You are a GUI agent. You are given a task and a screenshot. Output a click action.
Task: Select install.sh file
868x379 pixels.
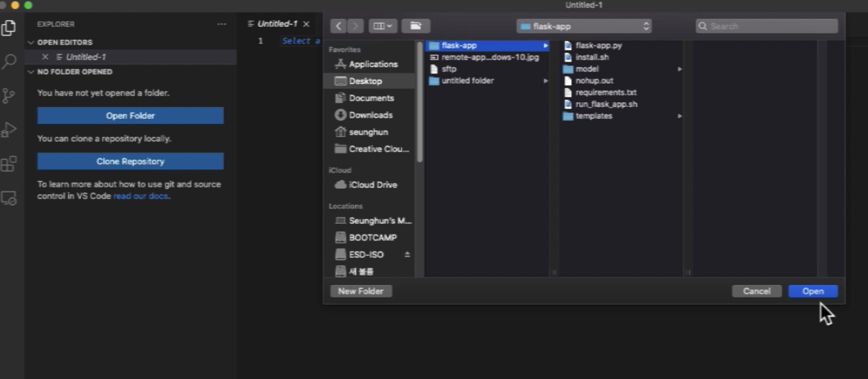coord(621,57)
